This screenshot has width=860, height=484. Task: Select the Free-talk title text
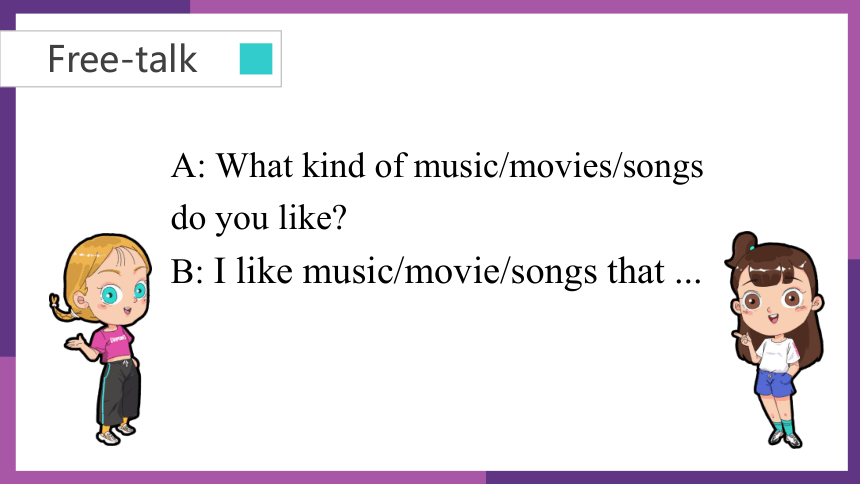(x=122, y=59)
